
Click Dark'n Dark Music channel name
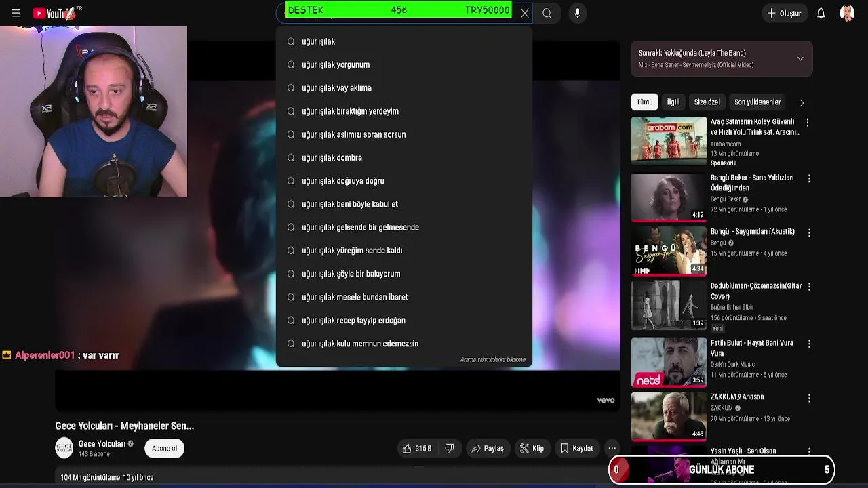pyautogui.click(x=732, y=364)
